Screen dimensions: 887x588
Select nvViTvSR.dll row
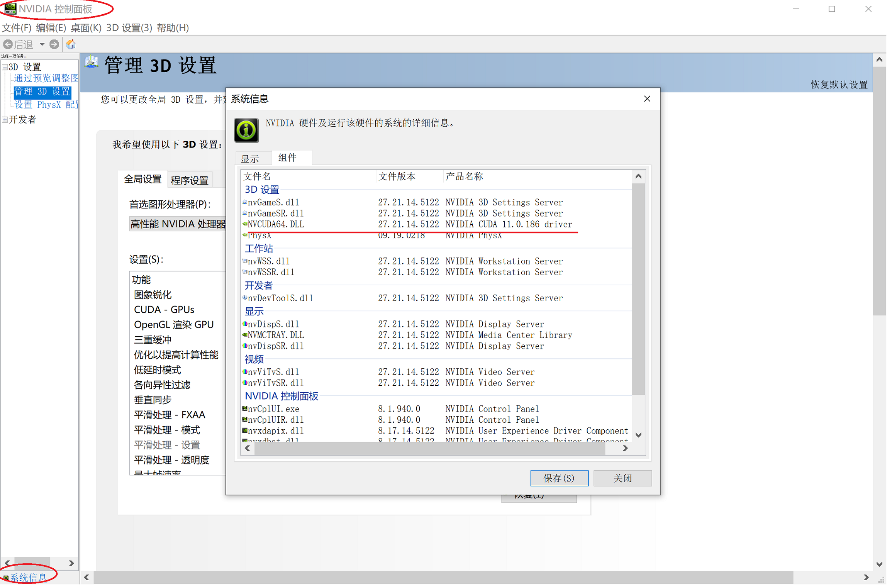pyautogui.click(x=436, y=383)
